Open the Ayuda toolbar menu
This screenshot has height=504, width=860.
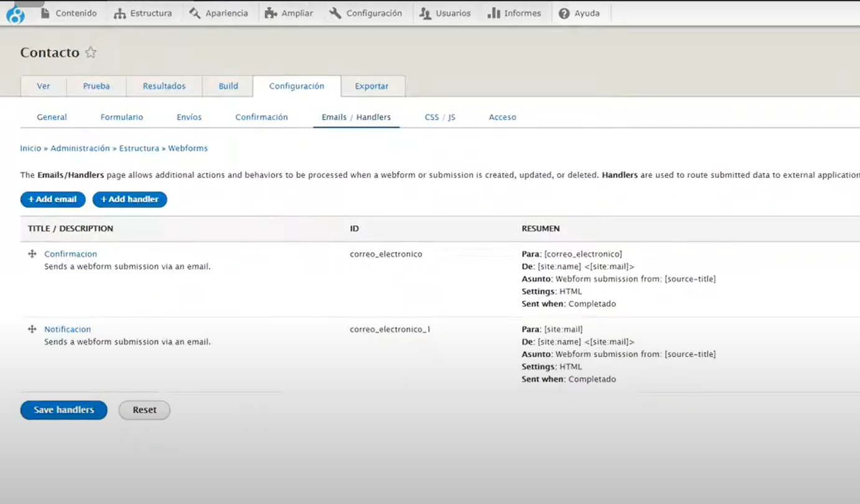coord(579,13)
